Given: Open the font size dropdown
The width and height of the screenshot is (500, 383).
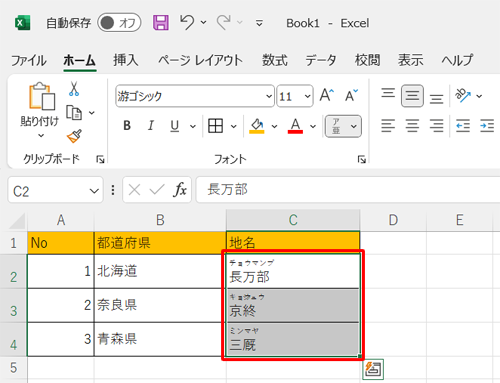Looking at the screenshot, I should [x=307, y=96].
